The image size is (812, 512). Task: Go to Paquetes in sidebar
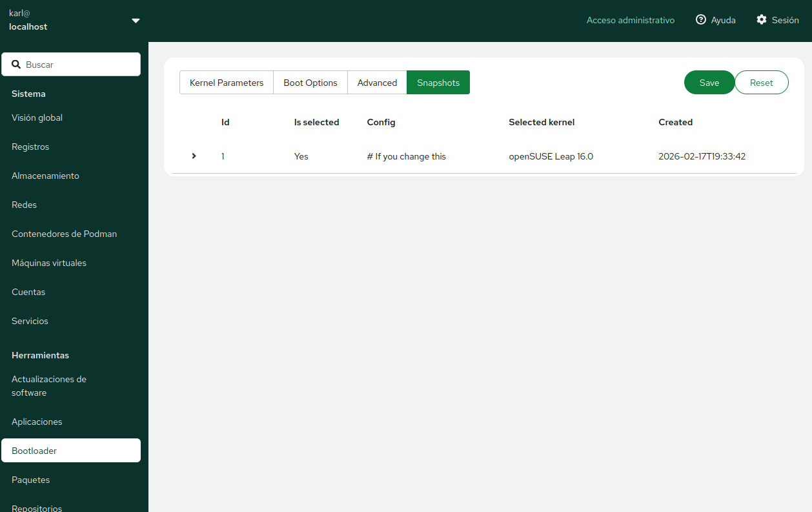tap(30, 480)
